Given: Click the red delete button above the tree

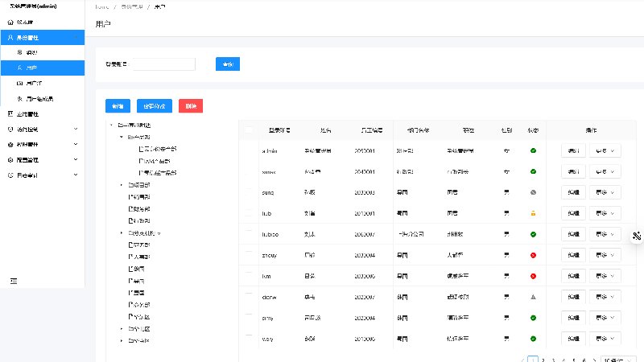Looking at the screenshot, I should [x=191, y=106].
